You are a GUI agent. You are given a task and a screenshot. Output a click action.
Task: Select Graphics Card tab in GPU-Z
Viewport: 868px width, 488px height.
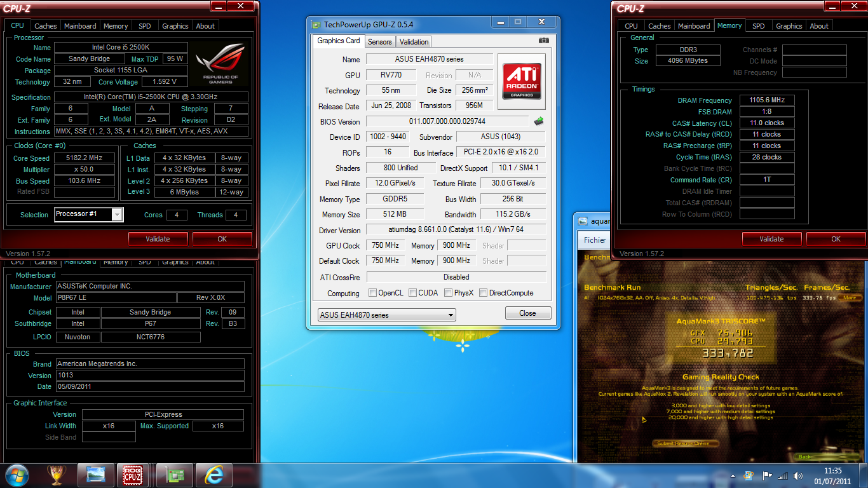point(339,41)
